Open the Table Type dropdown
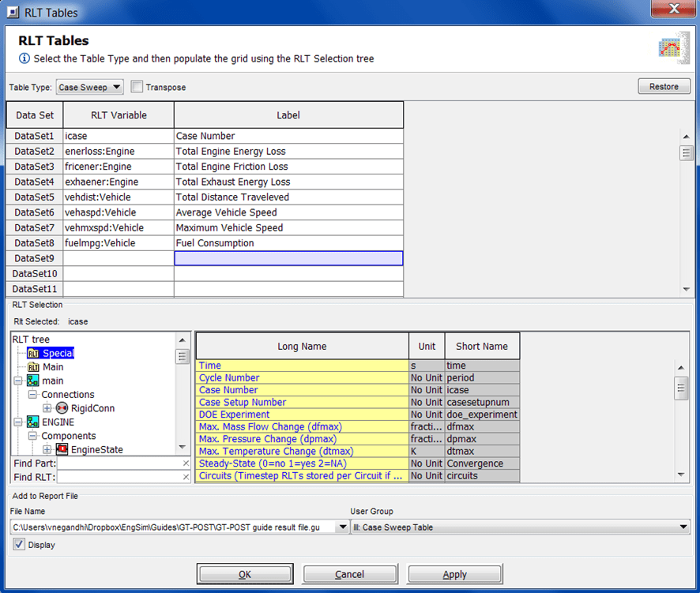 (90, 87)
